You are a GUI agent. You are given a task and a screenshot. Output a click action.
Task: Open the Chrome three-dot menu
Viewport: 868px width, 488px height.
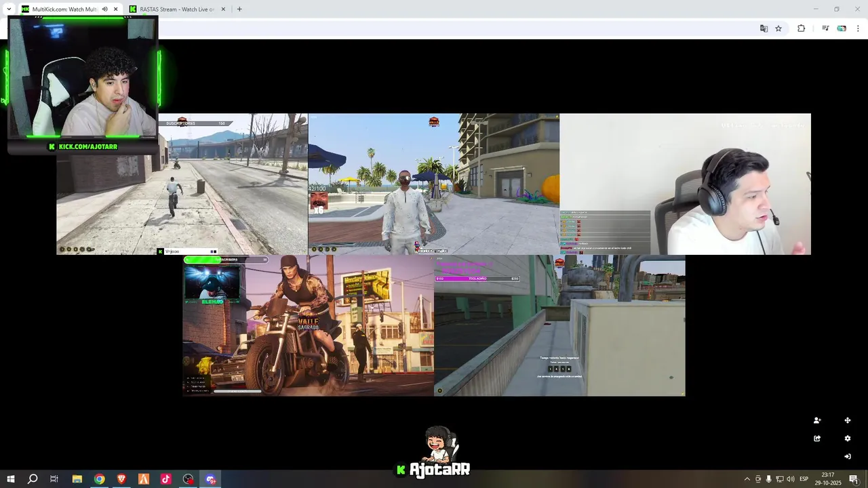click(858, 28)
